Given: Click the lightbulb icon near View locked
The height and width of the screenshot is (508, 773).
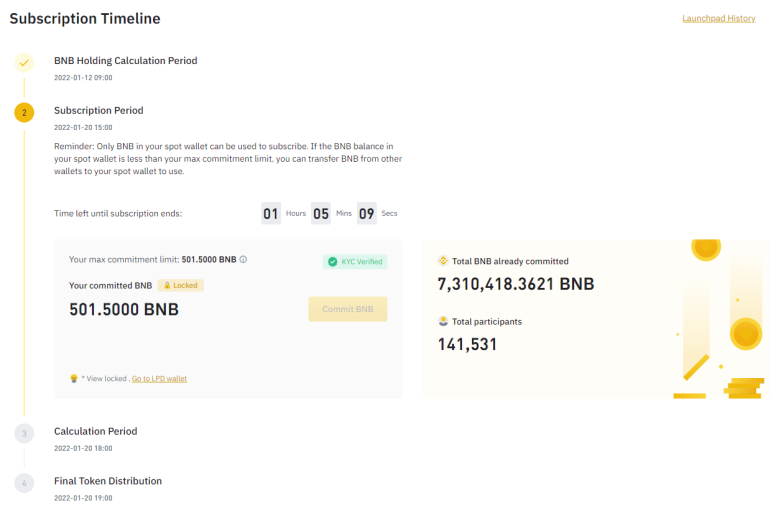Looking at the screenshot, I should coord(74,378).
